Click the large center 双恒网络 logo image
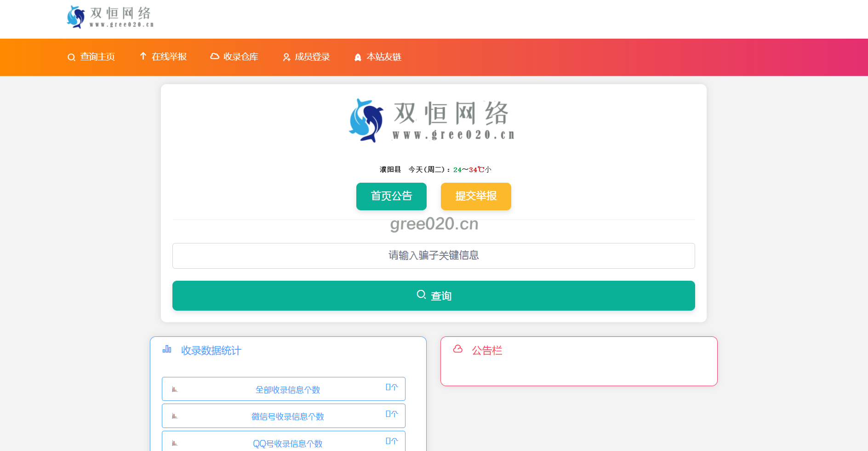868x451 pixels. [x=432, y=121]
